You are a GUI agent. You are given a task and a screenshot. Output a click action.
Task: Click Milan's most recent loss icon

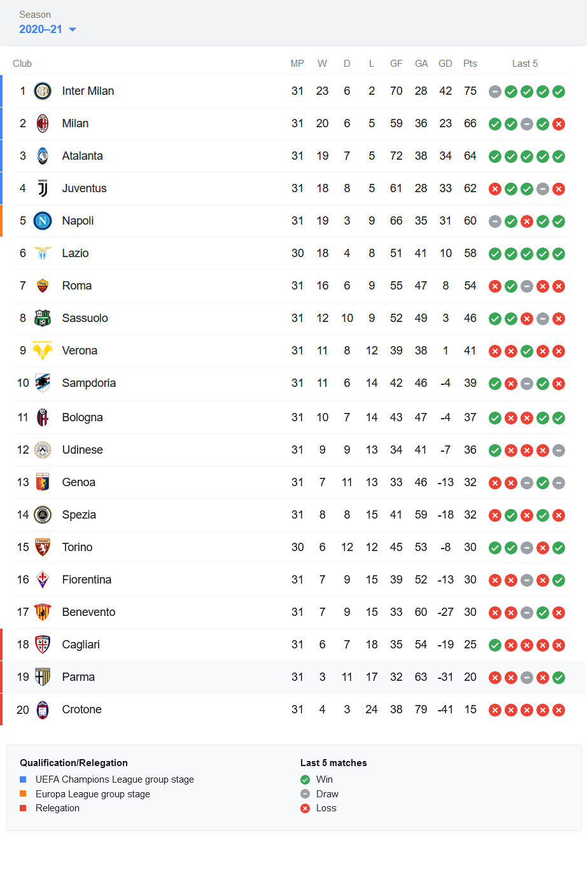tap(559, 124)
